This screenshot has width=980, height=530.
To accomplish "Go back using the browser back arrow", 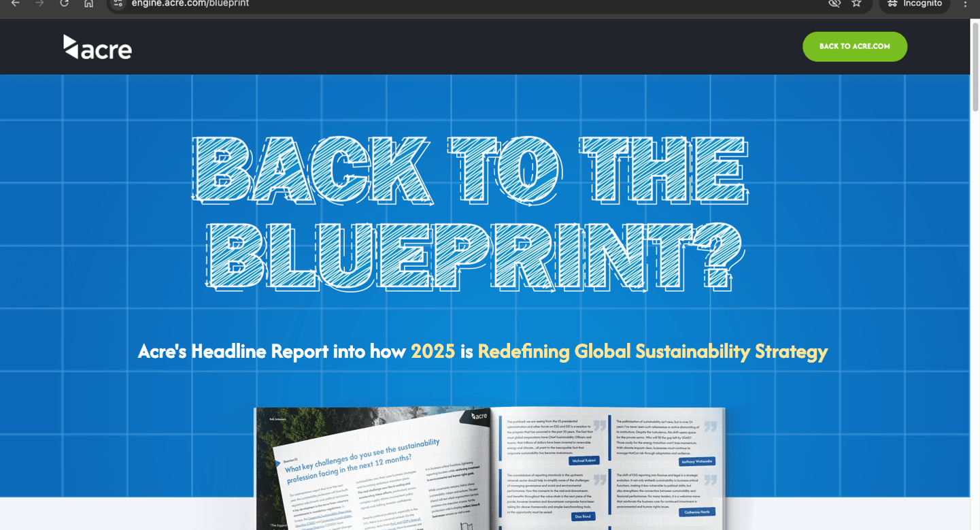I will (x=15, y=3).
